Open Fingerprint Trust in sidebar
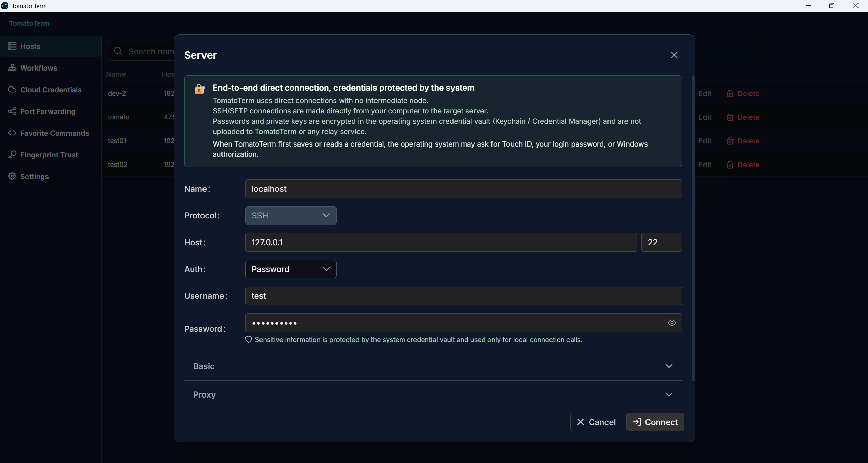The image size is (868, 463). [x=51, y=155]
